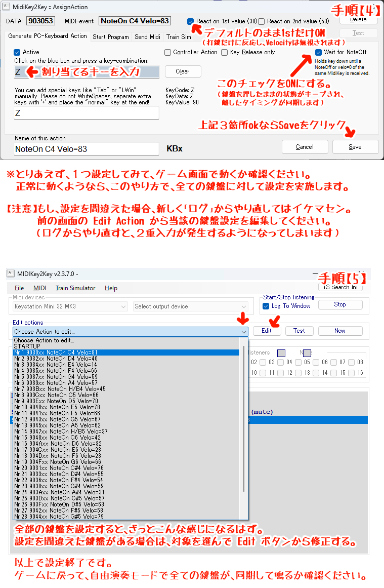384x588 pixels.
Task: Switch to the Start Program tab
Action: [110, 37]
